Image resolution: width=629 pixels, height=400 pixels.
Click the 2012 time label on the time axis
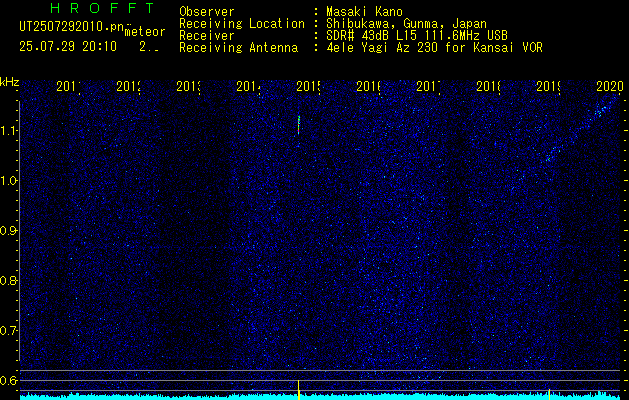click(128, 86)
